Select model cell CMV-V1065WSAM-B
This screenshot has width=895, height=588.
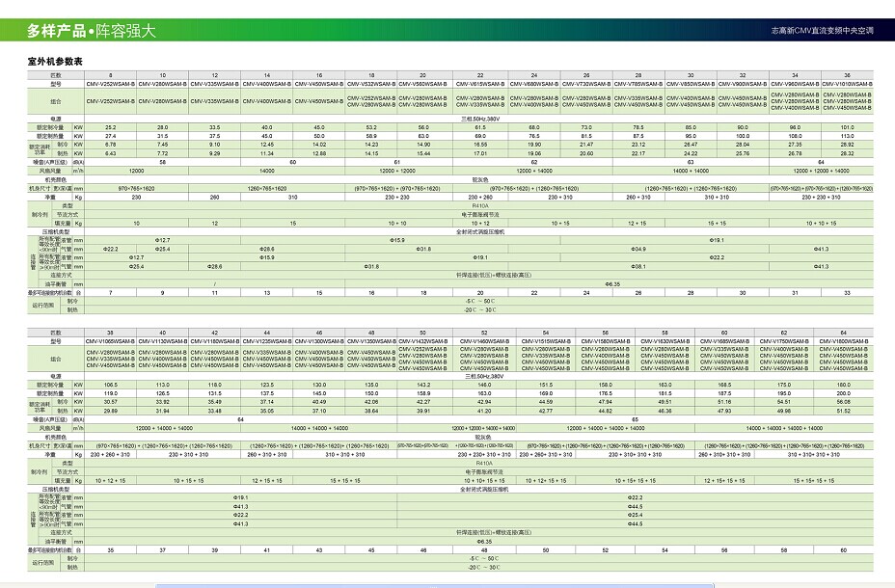[110, 341]
